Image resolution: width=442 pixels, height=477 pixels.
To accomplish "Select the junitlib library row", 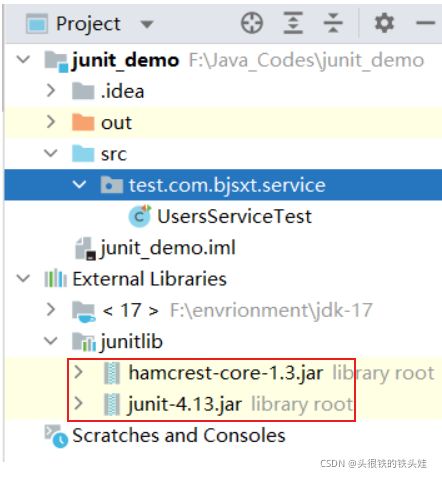I will tap(223, 341).
